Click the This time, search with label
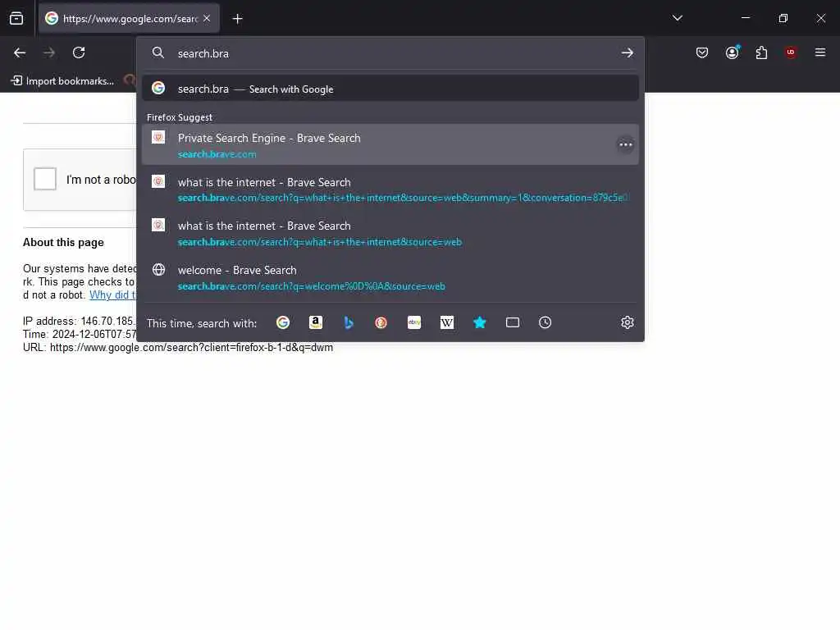The width and height of the screenshot is (840, 630). [202, 323]
